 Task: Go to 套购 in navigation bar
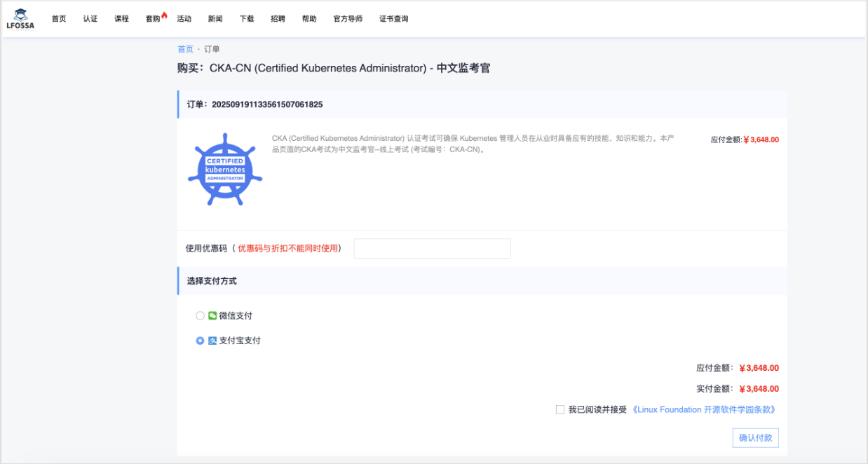tap(152, 19)
